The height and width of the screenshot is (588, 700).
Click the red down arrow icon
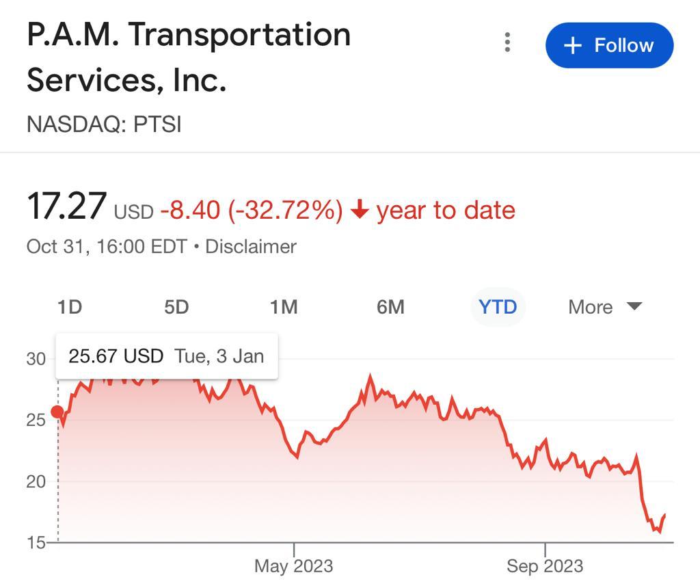point(360,211)
